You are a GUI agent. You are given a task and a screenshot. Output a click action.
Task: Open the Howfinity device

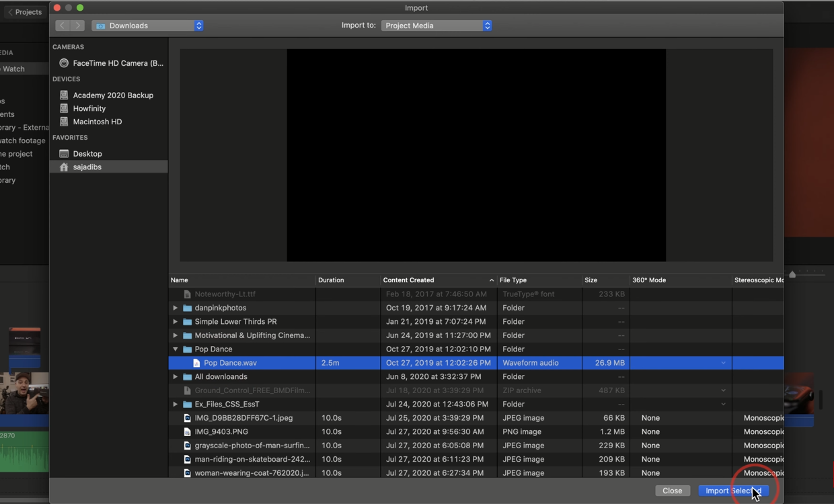tap(89, 108)
